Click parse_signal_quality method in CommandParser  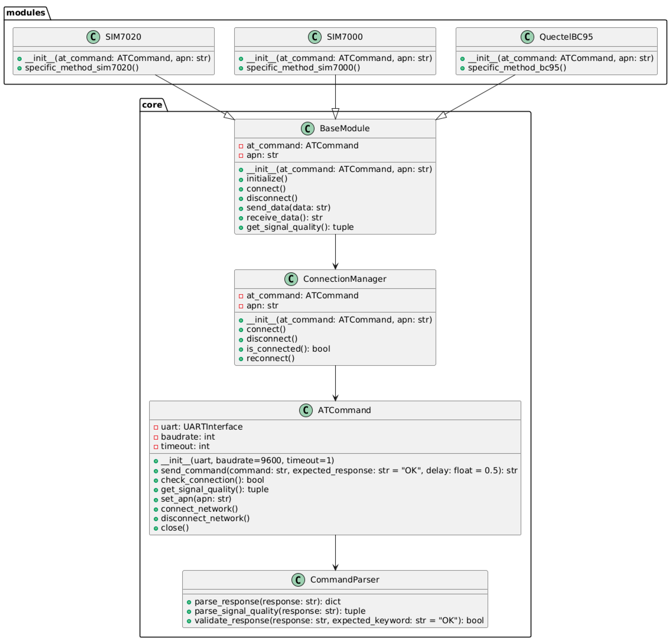click(x=280, y=611)
